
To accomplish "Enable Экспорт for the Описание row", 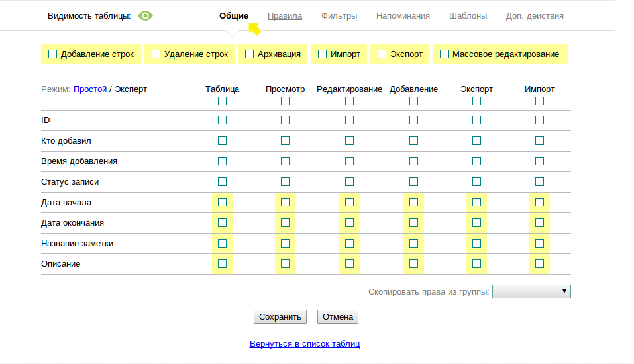I will 477,264.
